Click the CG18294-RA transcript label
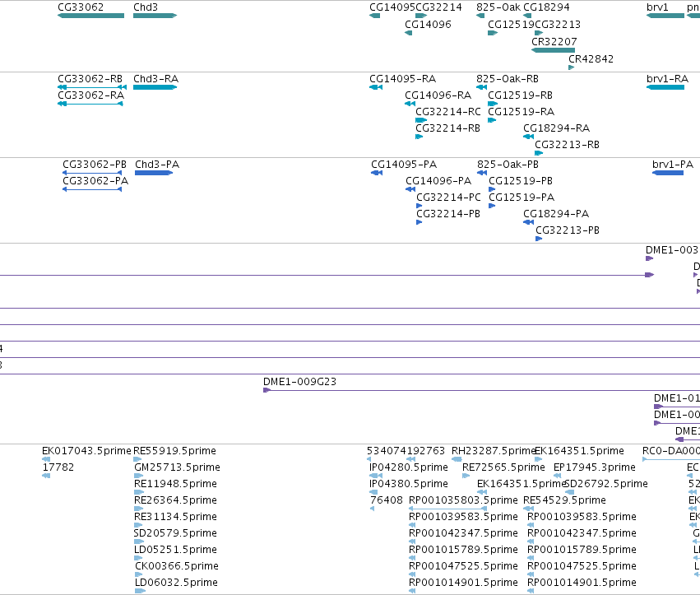The height and width of the screenshot is (595, 700). point(556,128)
